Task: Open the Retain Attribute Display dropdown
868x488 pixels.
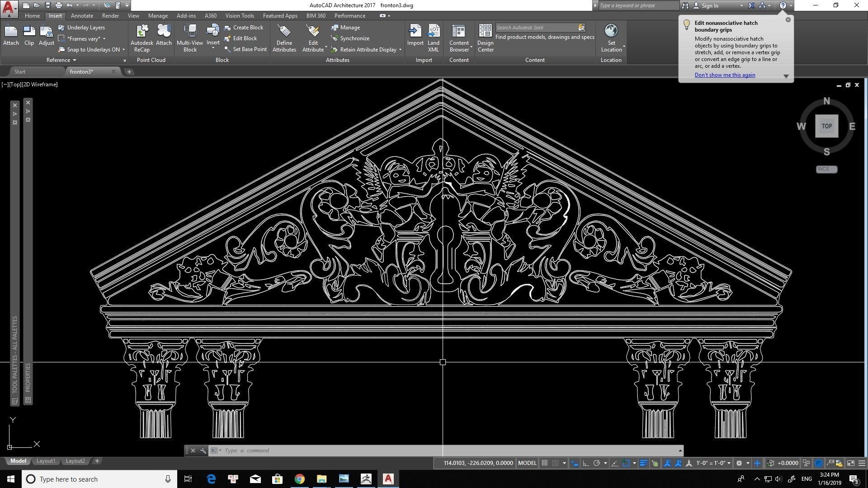Action: [400, 50]
